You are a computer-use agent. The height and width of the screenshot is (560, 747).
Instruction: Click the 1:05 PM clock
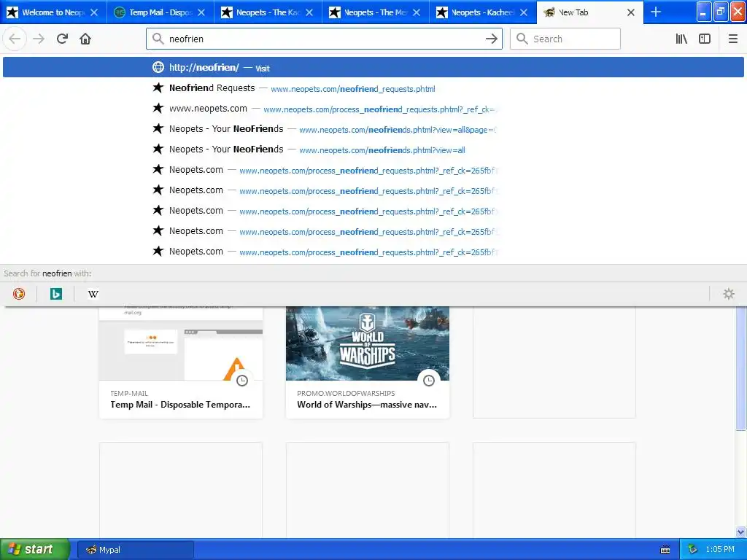720,550
